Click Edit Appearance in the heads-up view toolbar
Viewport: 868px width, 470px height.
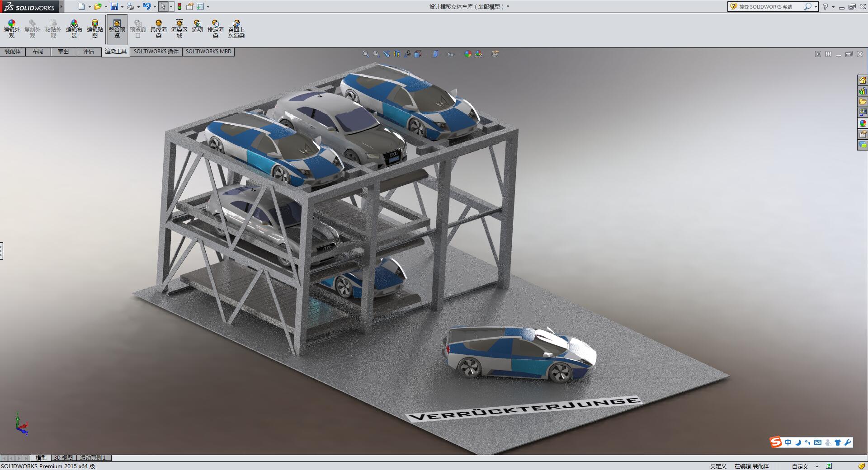click(468, 54)
